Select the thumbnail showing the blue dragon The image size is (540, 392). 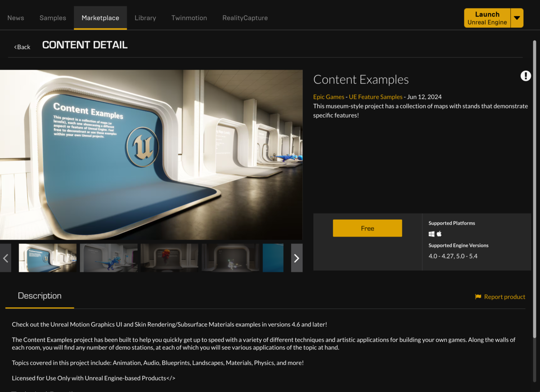click(108, 258)
